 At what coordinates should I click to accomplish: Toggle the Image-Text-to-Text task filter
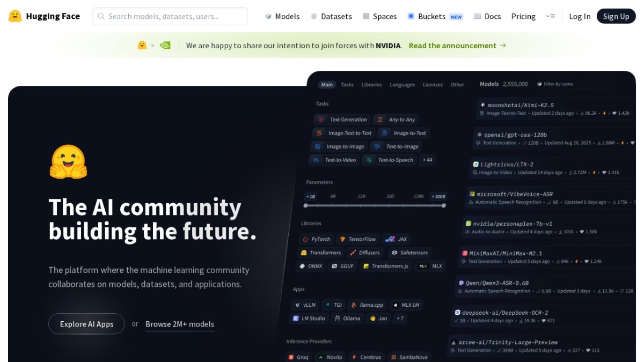343,133
